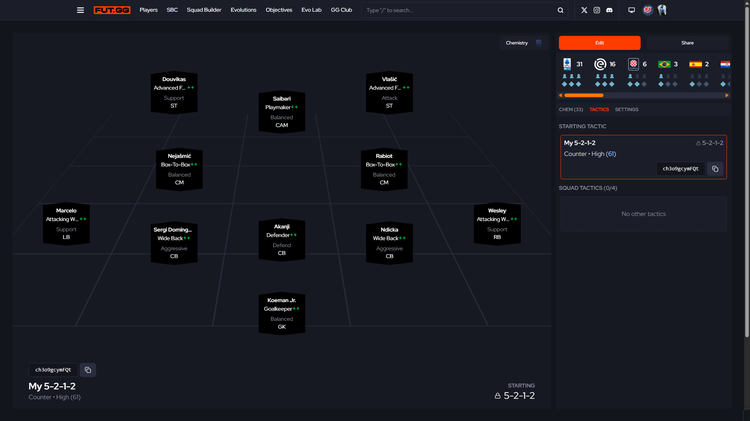750x421 pixels.
Task: Click the Share button
Action: (687, 43)
